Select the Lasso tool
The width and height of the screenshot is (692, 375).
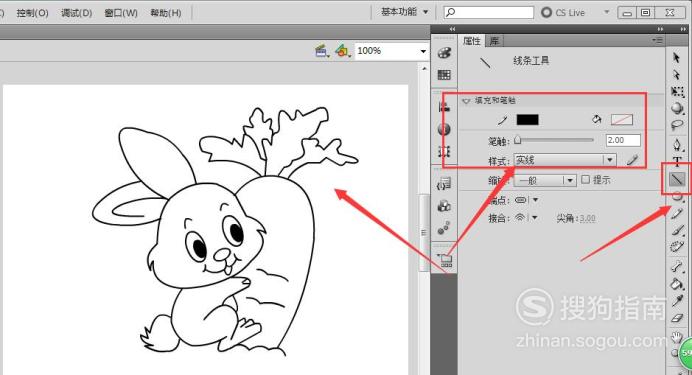click(x=677, y=126)
